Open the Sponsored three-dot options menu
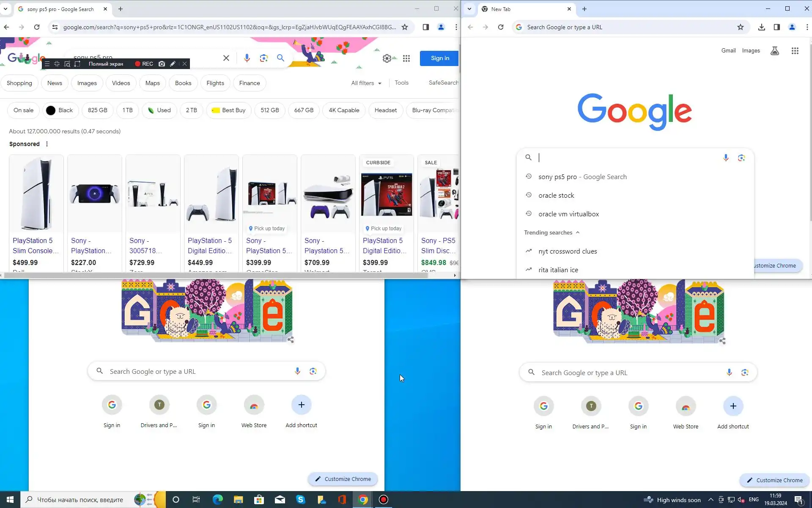This screenshot has height=508, width=812. click(x=47, y=144)
